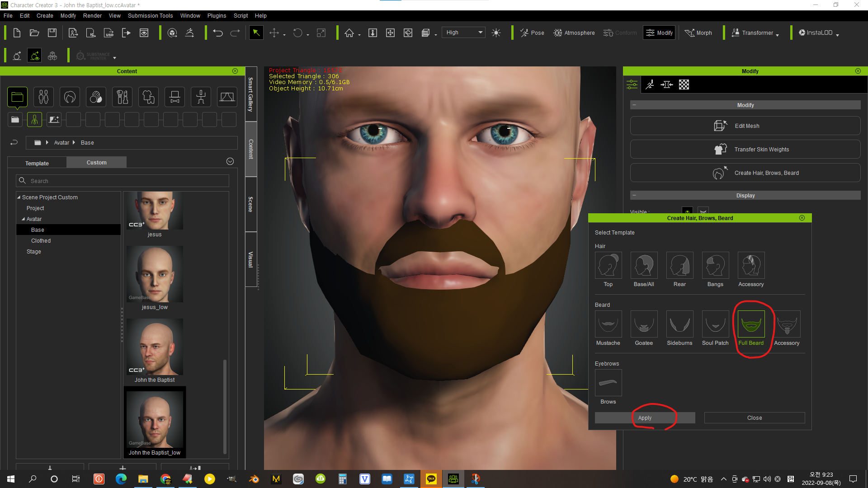Collapse the Modify section header
Viewport: 868px width, 488px height.
634,105
